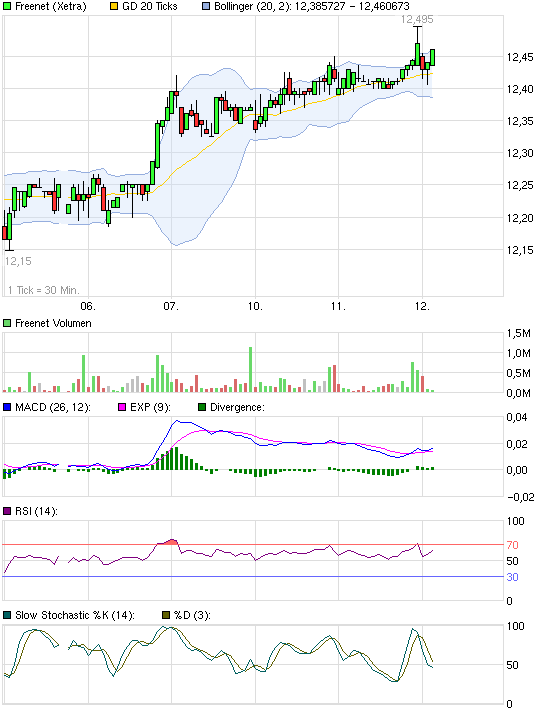Click the 07. date axis label

click(171, 306)
